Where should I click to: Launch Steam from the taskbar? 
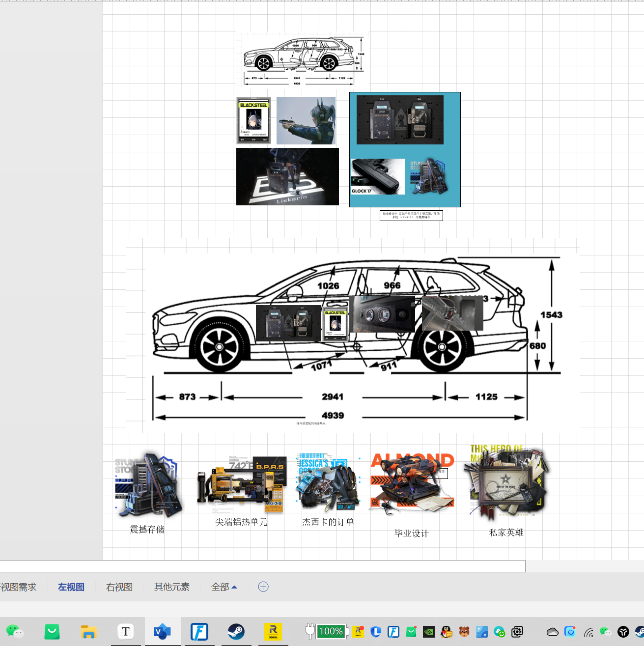[236, 631]
